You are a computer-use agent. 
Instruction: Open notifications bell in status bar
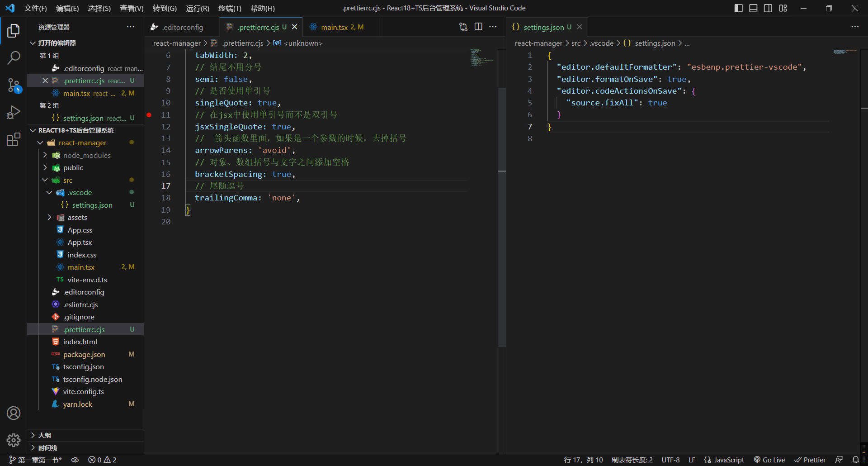[x=855, y=460]
